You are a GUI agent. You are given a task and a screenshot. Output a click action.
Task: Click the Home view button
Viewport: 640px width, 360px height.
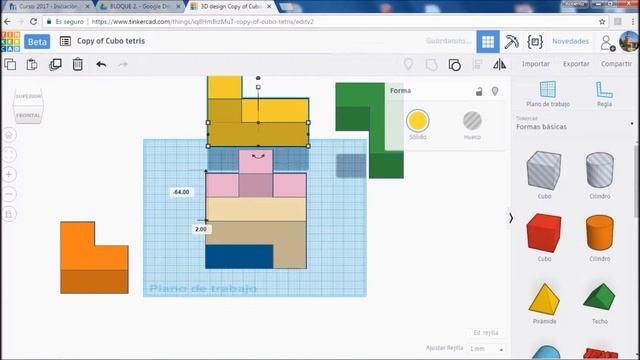[x=9, y=135]
